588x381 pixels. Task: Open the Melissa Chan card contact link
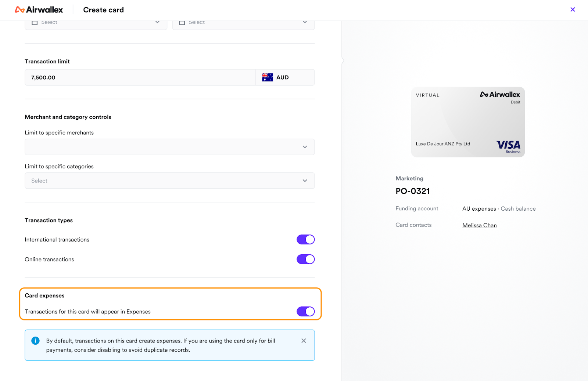(479, 225)
